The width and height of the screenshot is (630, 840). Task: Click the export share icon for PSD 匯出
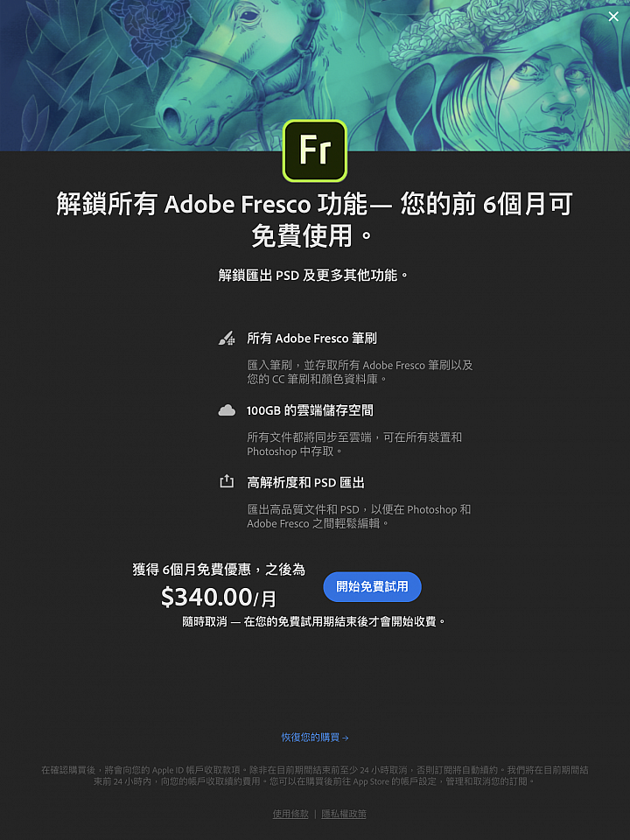point(227,481)
